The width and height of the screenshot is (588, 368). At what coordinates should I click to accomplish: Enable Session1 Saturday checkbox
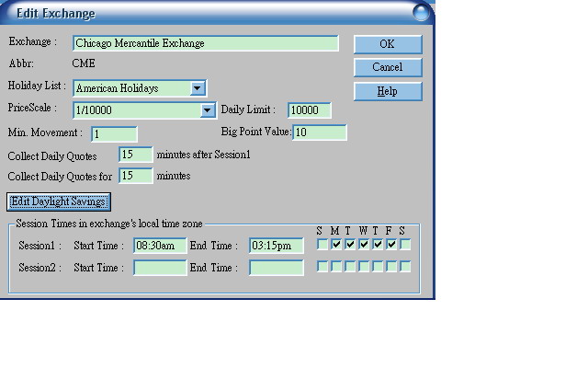point(405,245)
